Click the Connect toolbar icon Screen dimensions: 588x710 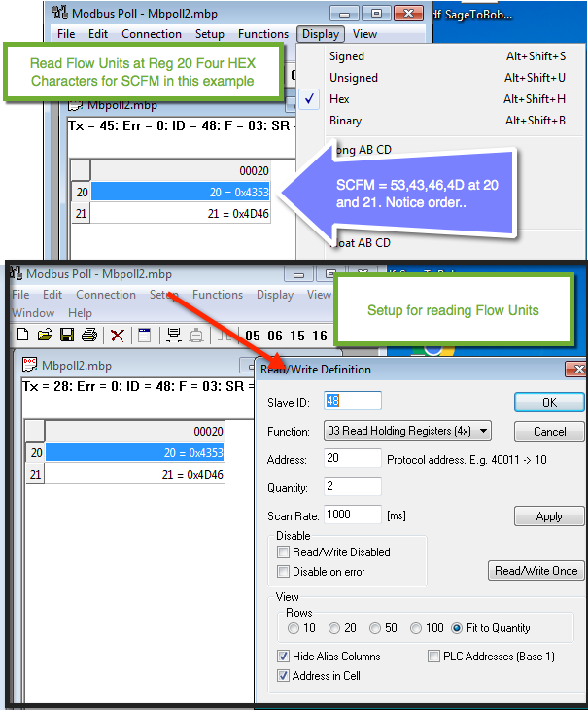(174, 336)
